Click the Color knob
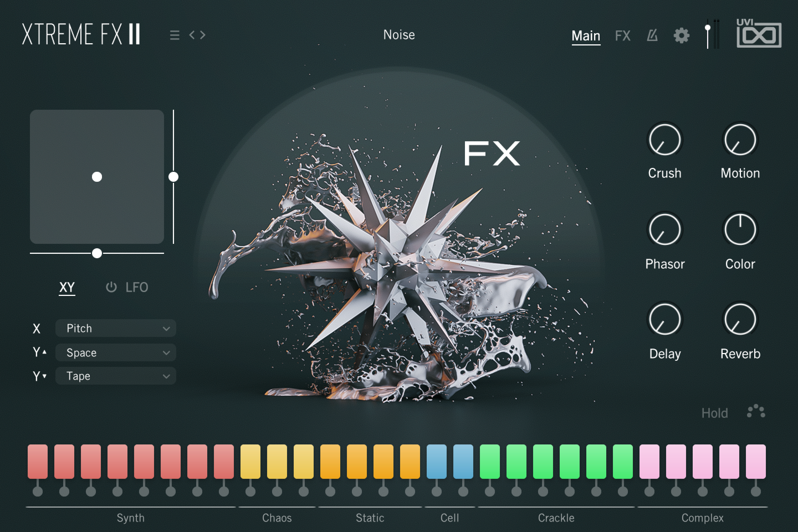The image size is (798, 532). (740, 229)
